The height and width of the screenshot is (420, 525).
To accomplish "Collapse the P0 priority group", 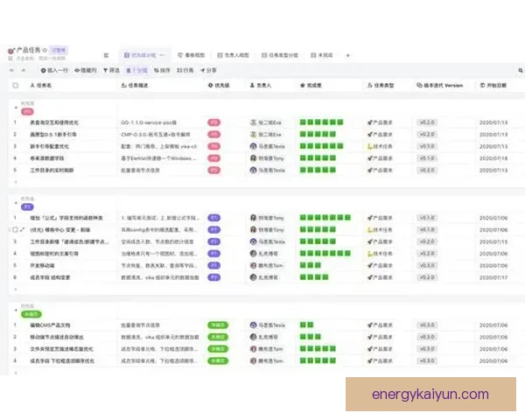I will click(x=16, y=108).
